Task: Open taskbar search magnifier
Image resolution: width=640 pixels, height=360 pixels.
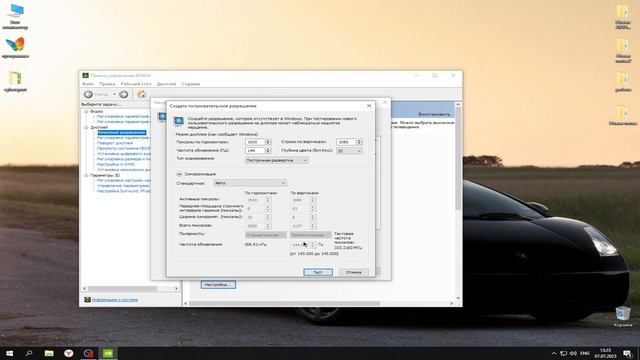Action: 29,353
